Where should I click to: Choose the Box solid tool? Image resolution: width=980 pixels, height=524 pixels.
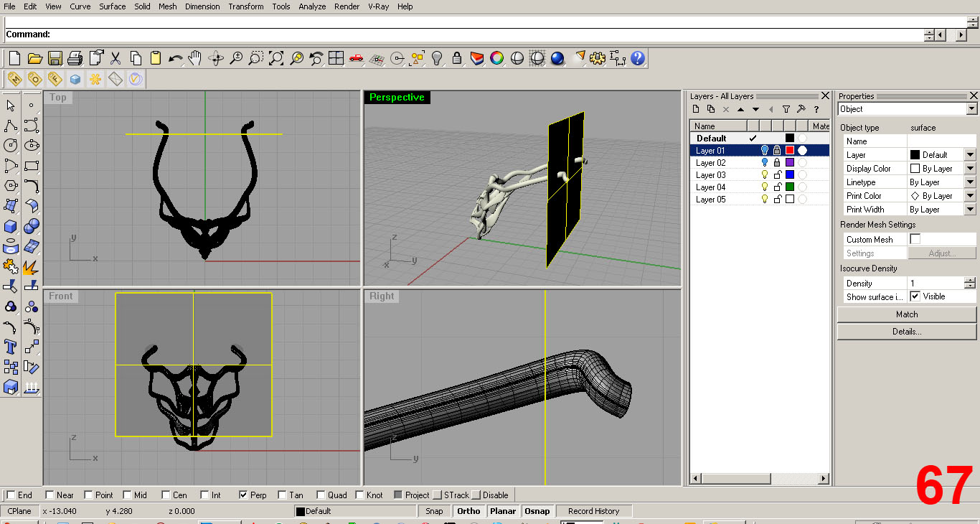click(x=11, y=227)
